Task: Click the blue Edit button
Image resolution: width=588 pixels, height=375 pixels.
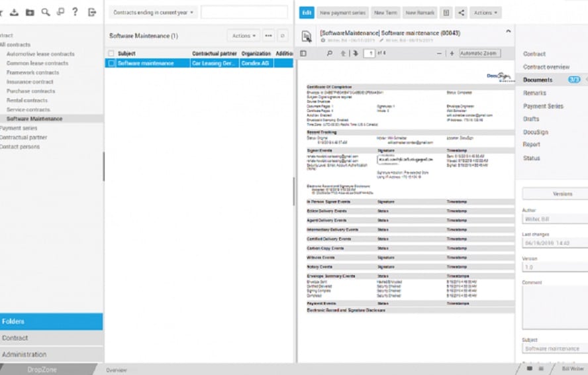Action: pos(306,13)
